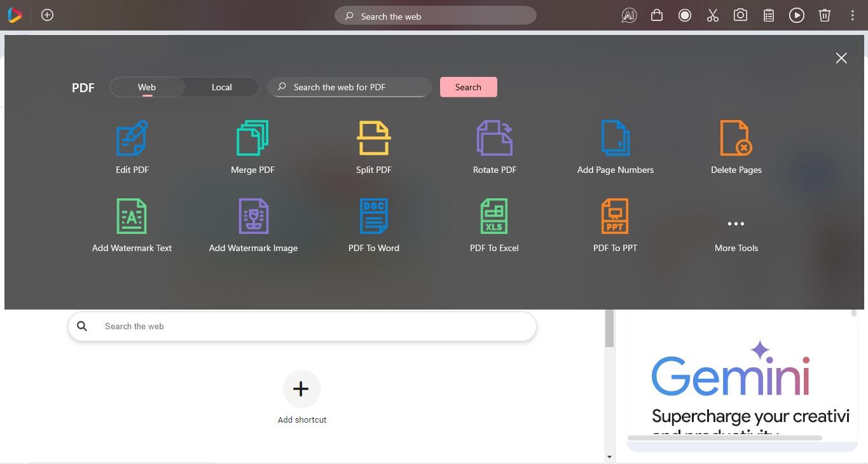Open the Edit PDF tool

[132, 146]
